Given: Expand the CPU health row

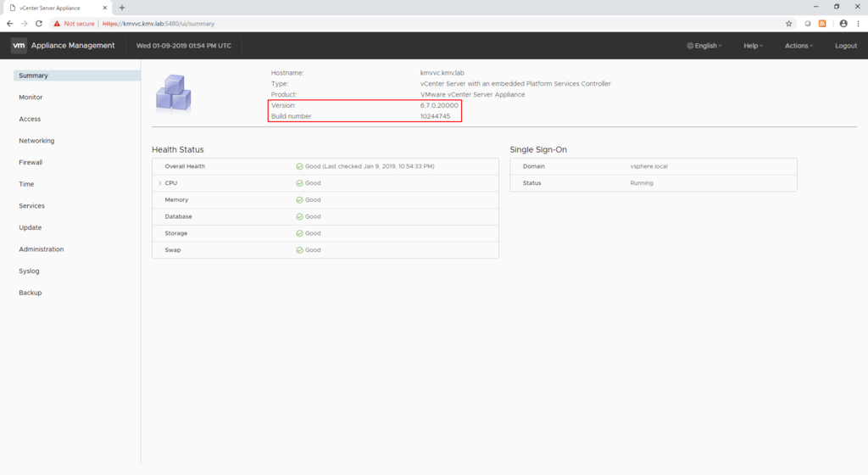Looking at the screenshot, I should coord(160,183).
